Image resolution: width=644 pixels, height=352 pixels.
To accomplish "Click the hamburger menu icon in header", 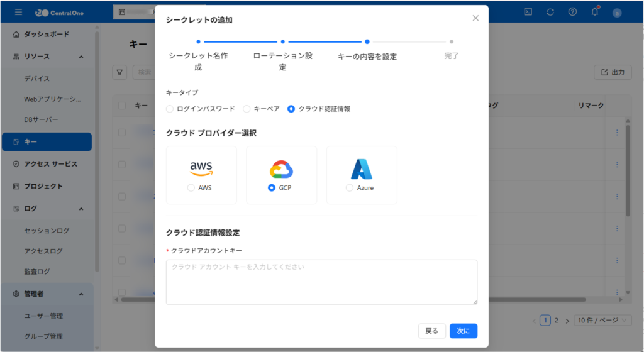I will point(18,12).
